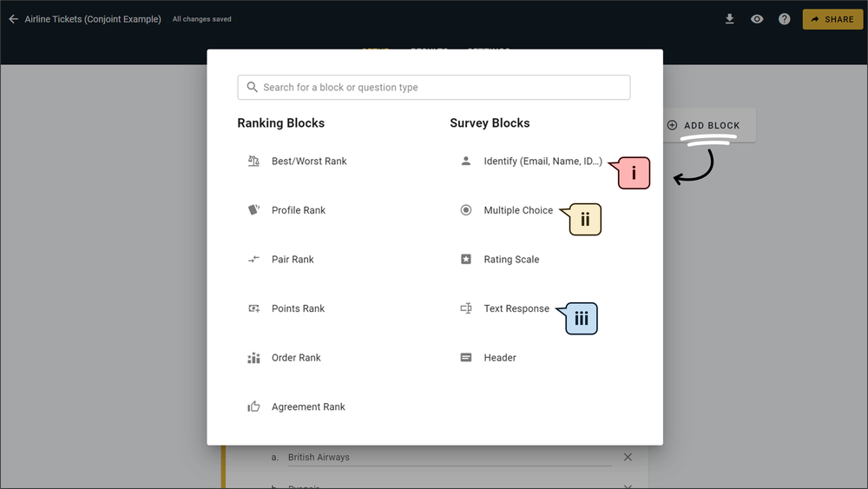The width and height of the screenshot is (868, 489).
Task: Click the SHARE button
Action: click(x=832, y=19)
